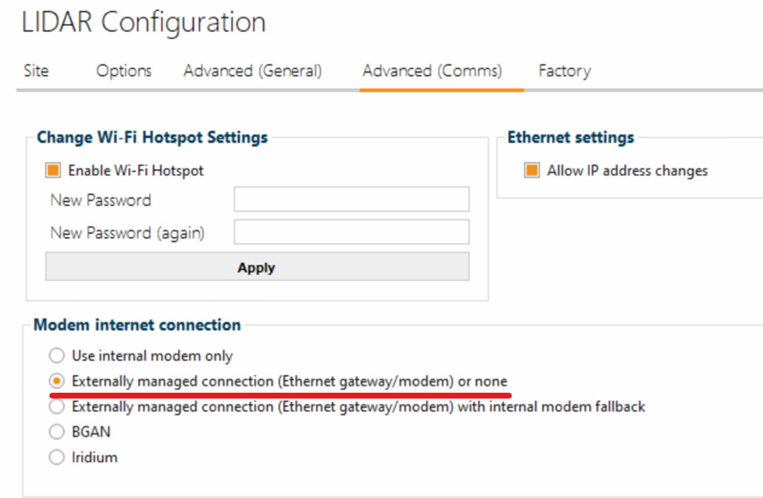This screenshot has width=763, height=498.
Task: Select Externally managed connection or none
Action: click(57, 382)
